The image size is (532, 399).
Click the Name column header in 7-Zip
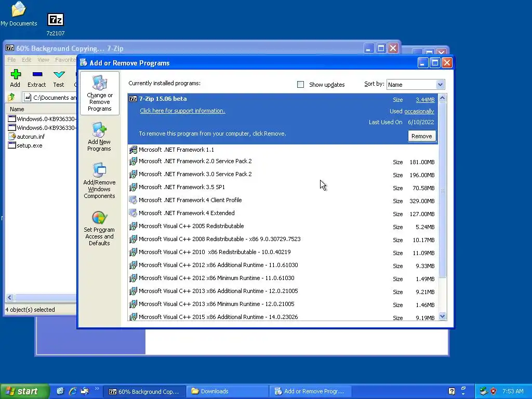pos(41,109)
